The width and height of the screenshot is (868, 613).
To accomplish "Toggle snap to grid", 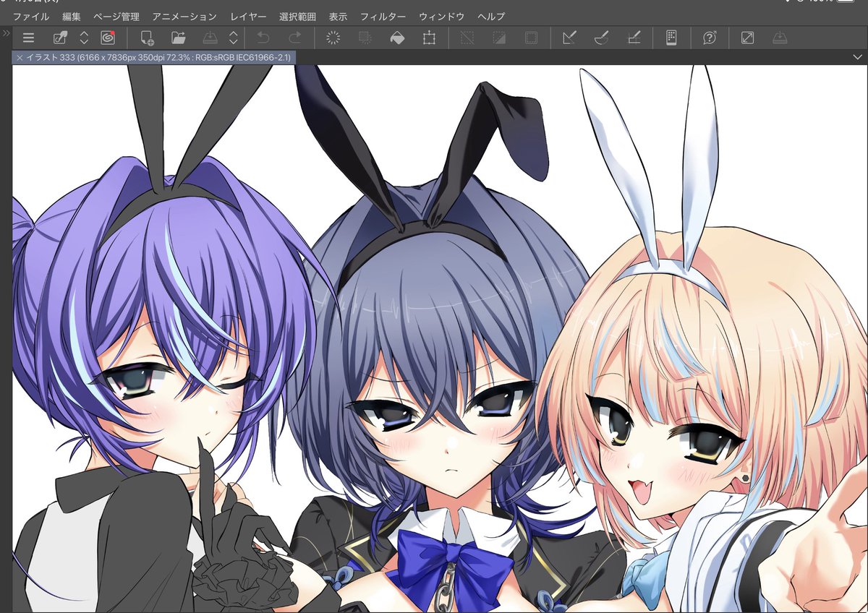I will (x=634, y=38).
